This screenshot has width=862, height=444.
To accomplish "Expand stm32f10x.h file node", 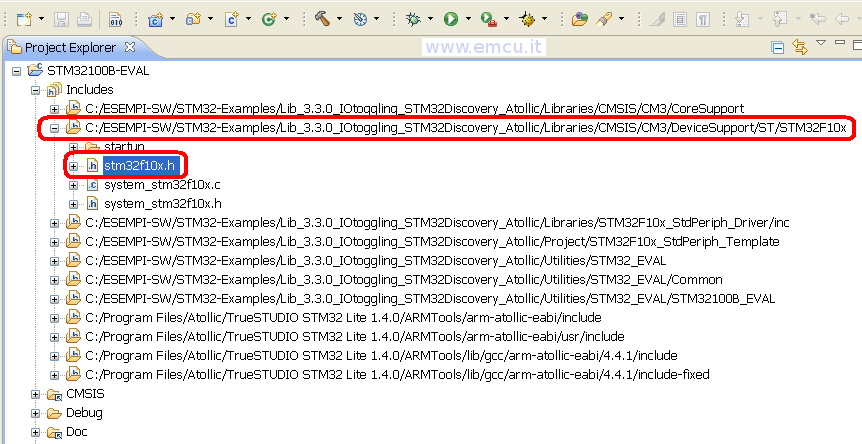I will click(x=74, y=166).
